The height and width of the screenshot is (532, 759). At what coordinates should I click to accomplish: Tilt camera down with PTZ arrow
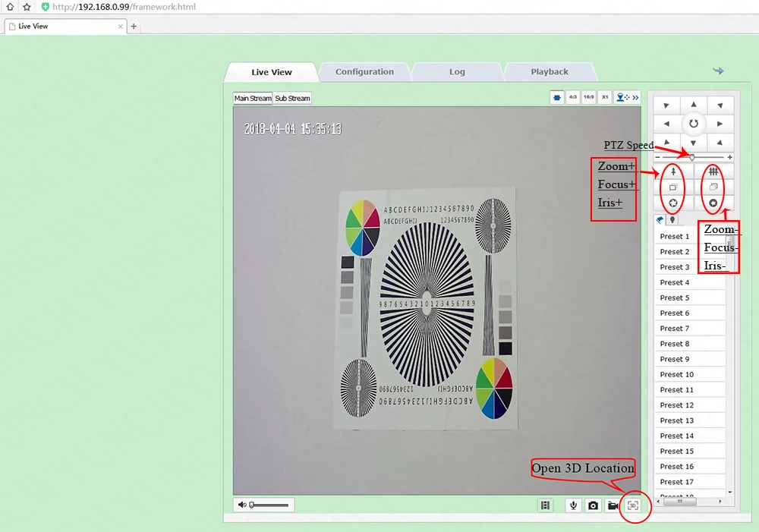coord(694,143)
